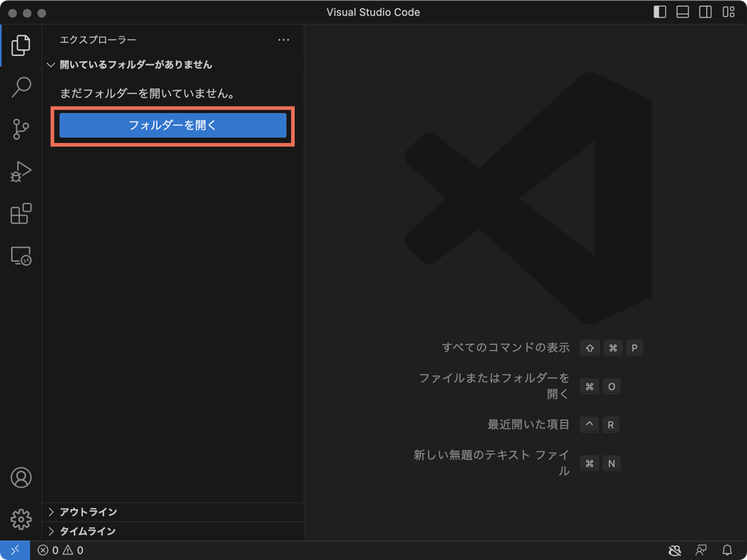This screenshot has width=747, height=560.
Task: Click the Copilot status icon
Action: tap(675, 551)
